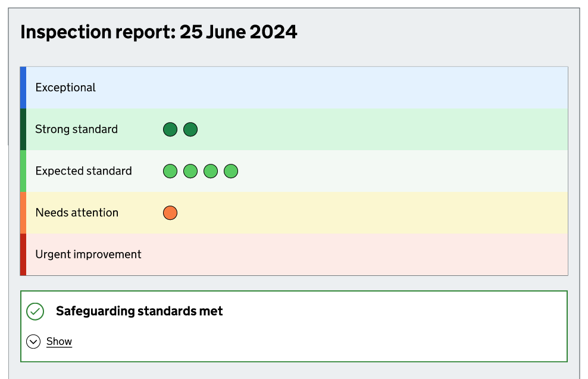The height and width of the screenshot is (379, 588).
Task: Click the orange bar beside Needs attention
Action: click(x=23, y=213)
